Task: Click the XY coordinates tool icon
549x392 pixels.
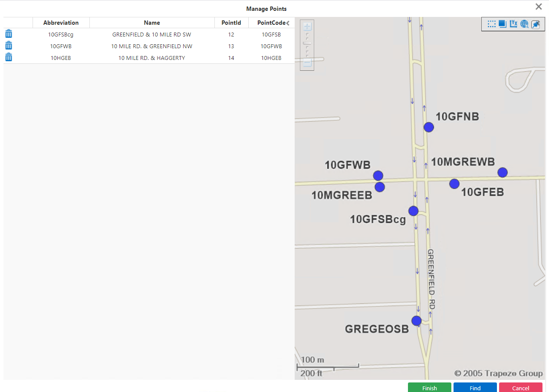Action: click(x=513, y=24)
